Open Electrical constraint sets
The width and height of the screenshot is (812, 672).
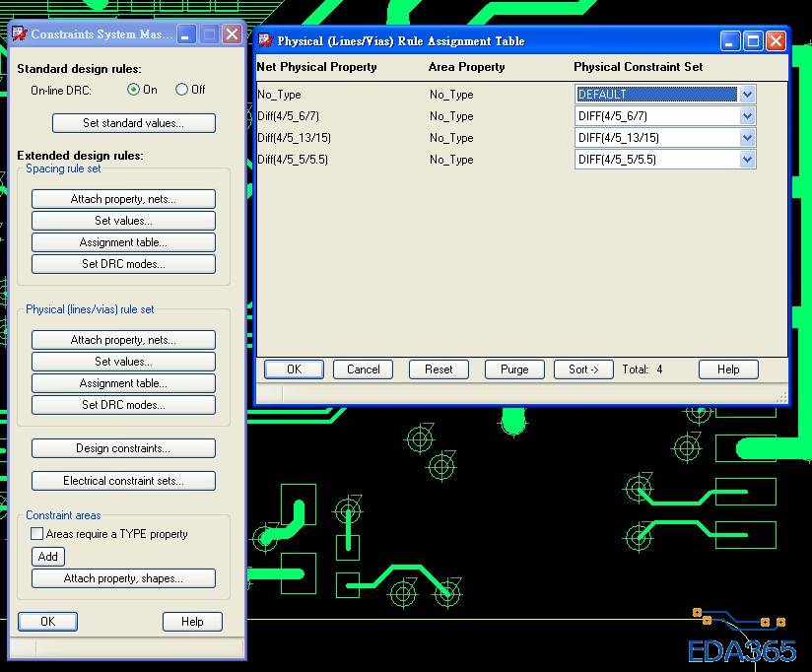(123, 481)
